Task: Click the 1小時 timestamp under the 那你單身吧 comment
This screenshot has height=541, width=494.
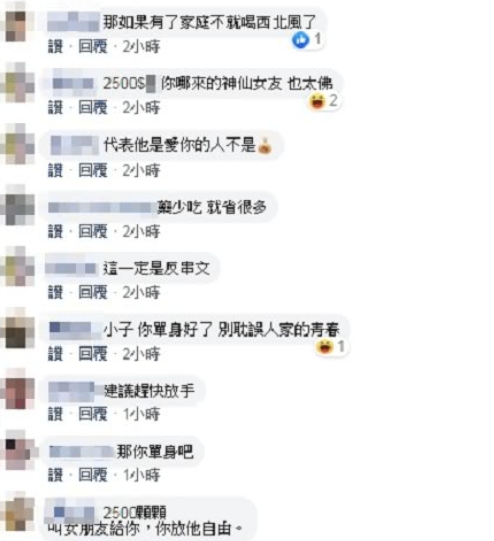Action: (x=141, y=475)
